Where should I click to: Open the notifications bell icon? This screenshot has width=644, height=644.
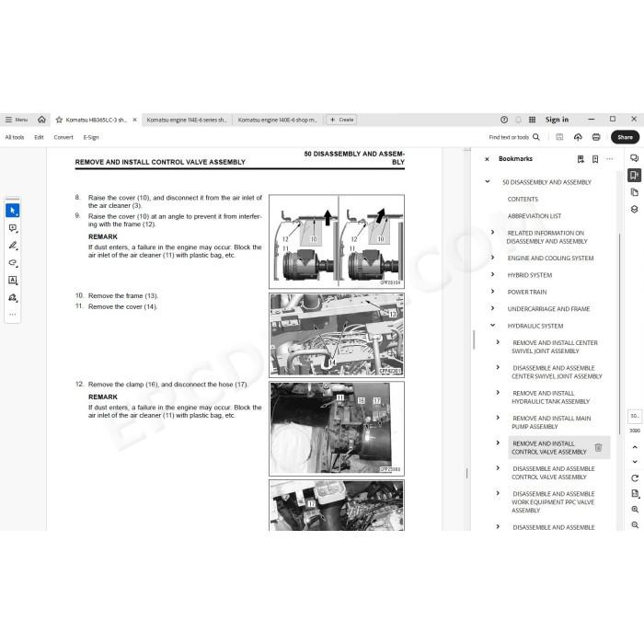[x=518, y=120]
